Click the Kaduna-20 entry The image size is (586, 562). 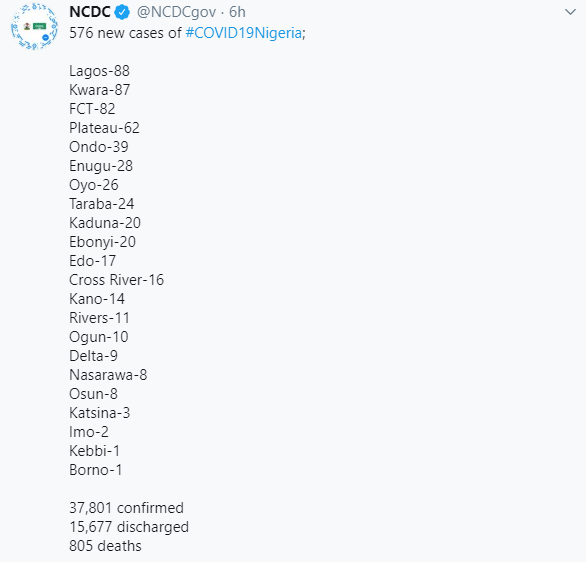(105, 223)
